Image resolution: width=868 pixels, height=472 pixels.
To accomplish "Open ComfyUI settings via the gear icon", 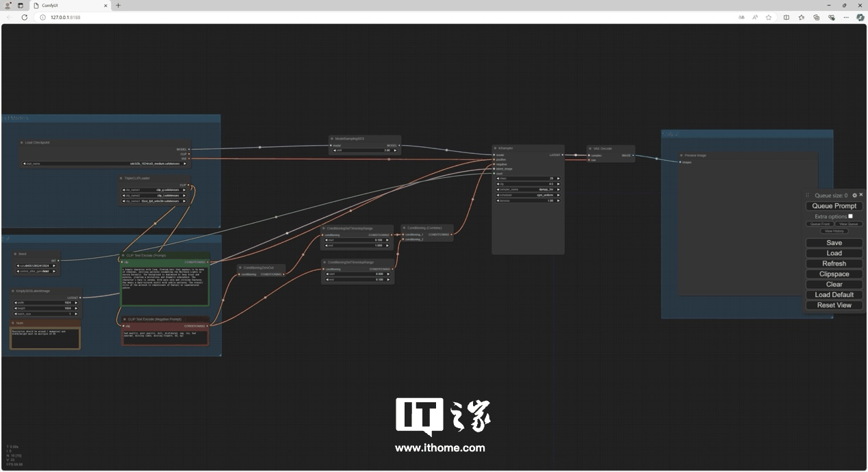I will point(854,195).
